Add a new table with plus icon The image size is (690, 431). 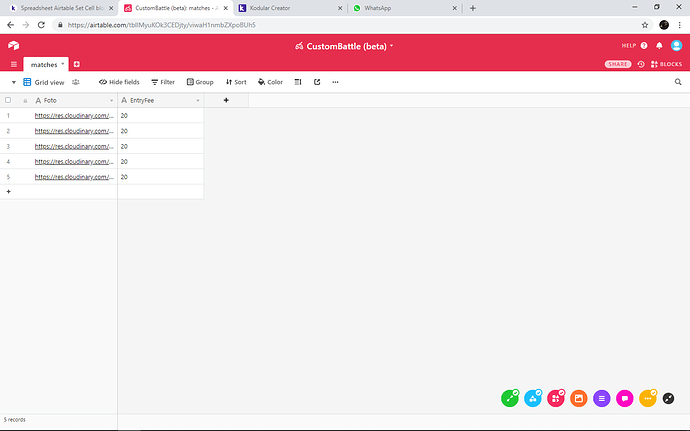pyautogui.click(x=77, y=64)
